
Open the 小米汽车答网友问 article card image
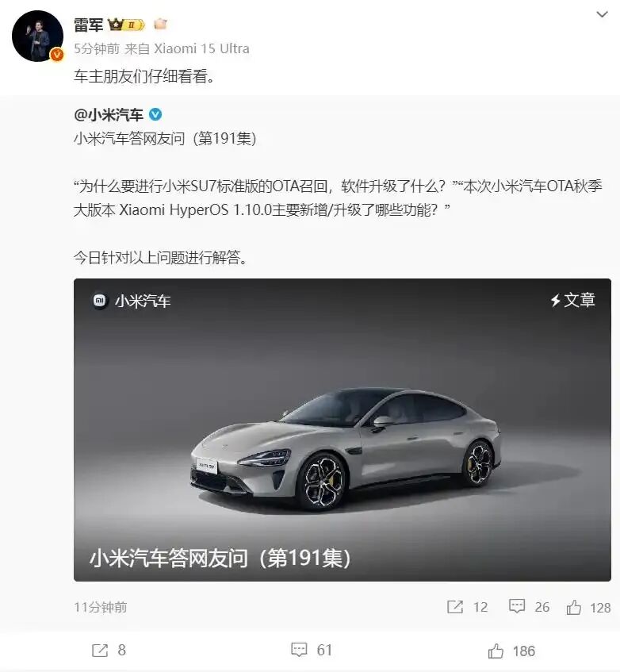click(x=343, y=430)
